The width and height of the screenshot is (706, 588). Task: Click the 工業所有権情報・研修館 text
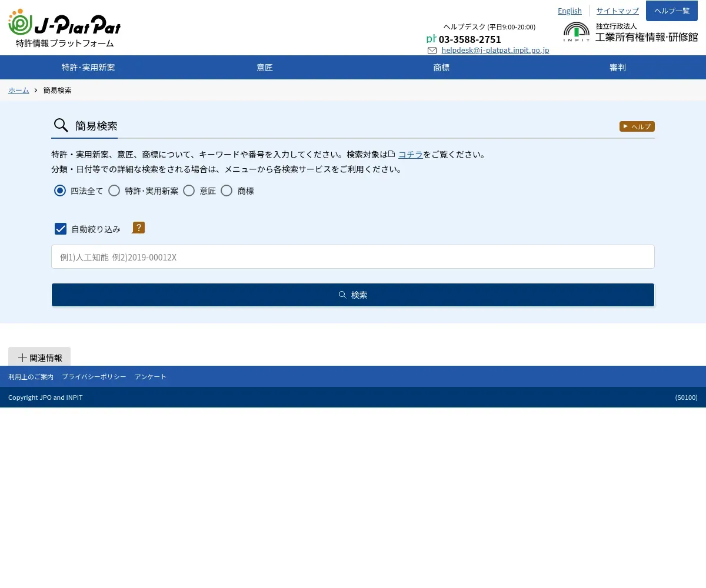pos(647,37)
